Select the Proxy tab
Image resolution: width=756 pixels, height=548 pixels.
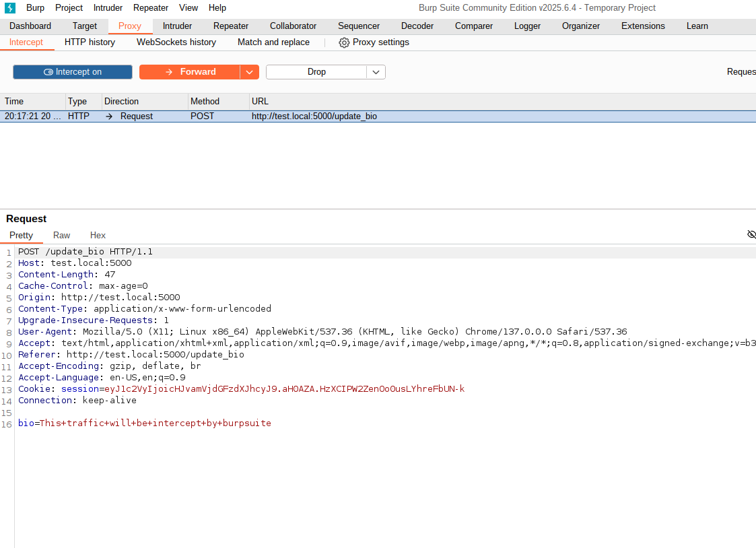point(130,26)
